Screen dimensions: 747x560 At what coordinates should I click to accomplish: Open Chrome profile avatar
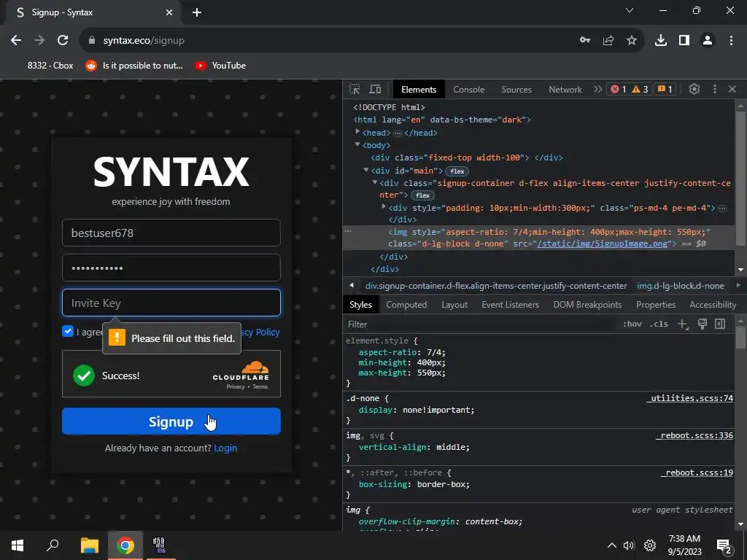(708, 41)
